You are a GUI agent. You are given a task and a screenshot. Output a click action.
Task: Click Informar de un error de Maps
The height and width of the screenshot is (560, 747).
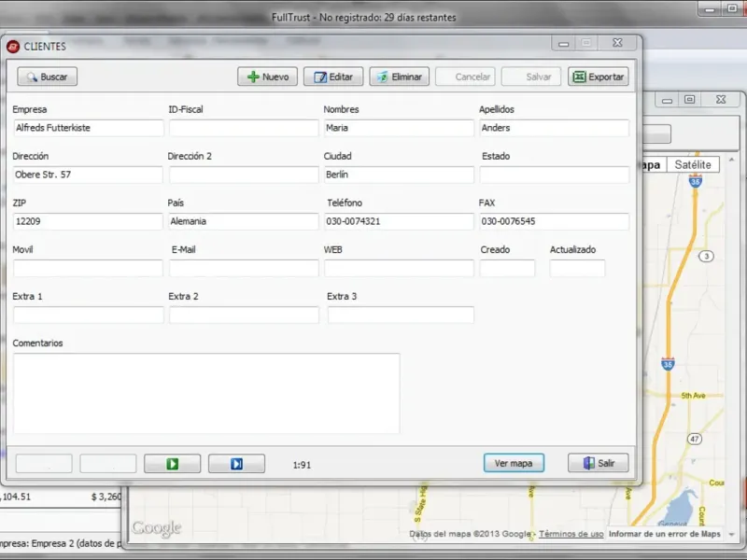point(665,534)
